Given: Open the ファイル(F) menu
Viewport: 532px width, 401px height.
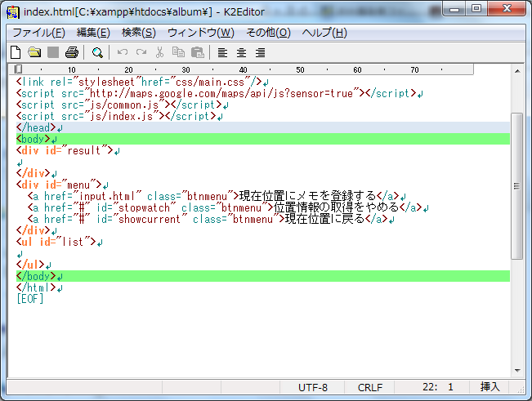Looking at the screenshot, I should click(x=38, y=33).
